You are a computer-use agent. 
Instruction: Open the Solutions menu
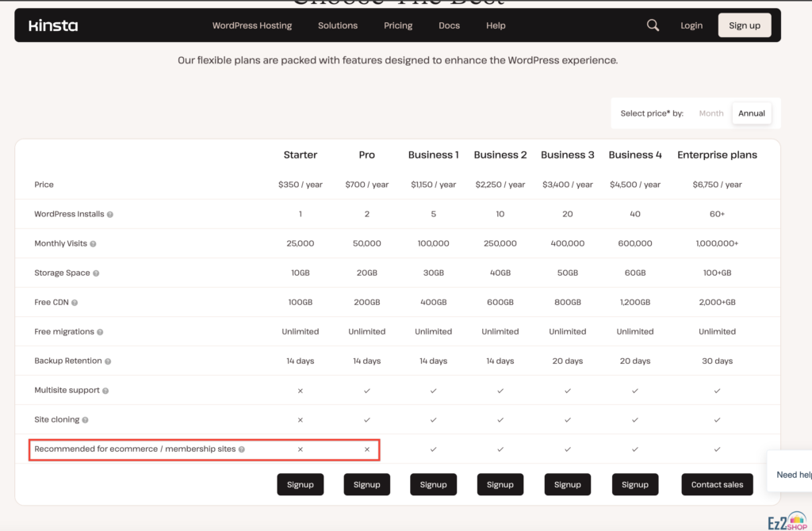click(x=338, y=25)
